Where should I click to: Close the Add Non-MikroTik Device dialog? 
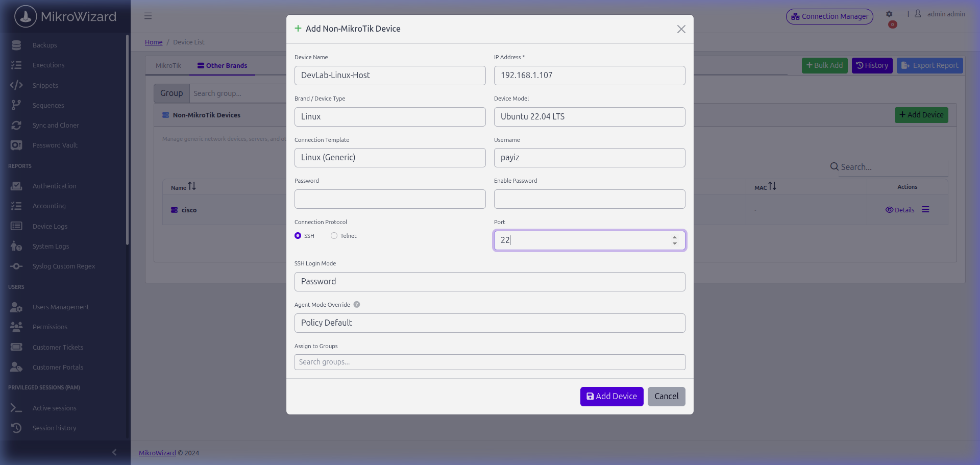681,29
